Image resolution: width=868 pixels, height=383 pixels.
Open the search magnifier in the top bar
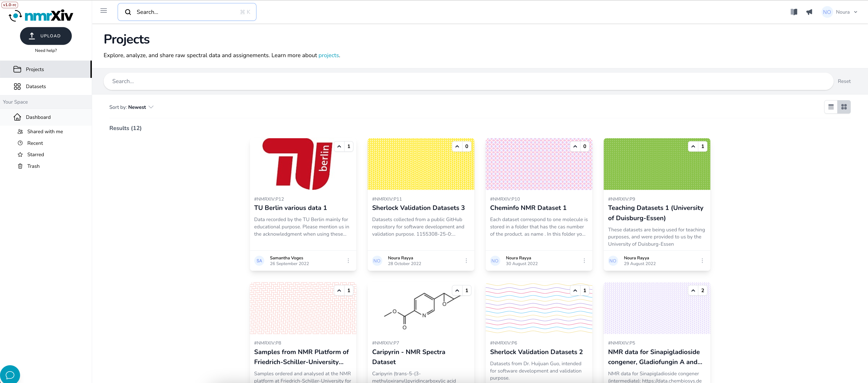point(128,12)
